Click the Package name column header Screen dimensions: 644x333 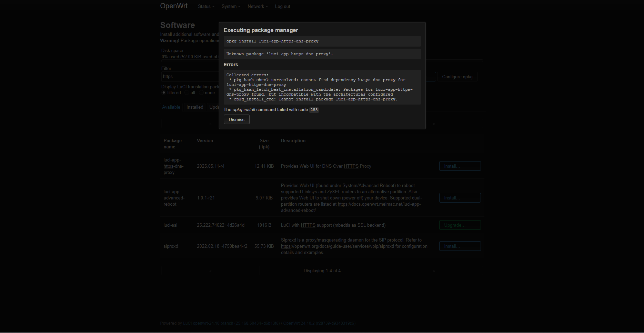(x=172, y=144)
